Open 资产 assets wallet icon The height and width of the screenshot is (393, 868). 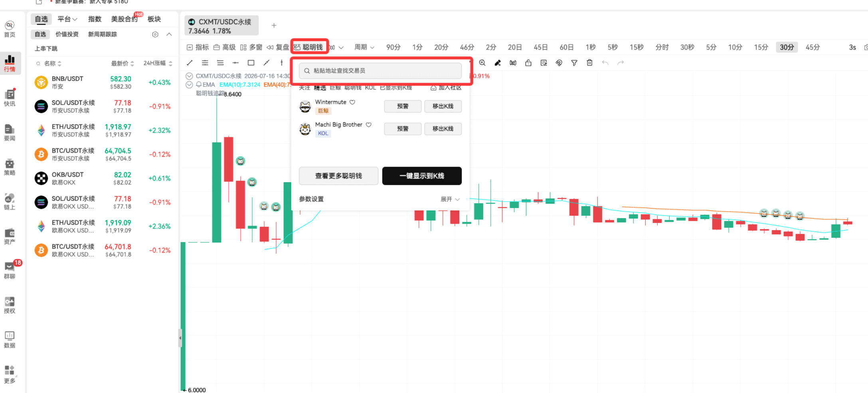click(x=10, y=236)
